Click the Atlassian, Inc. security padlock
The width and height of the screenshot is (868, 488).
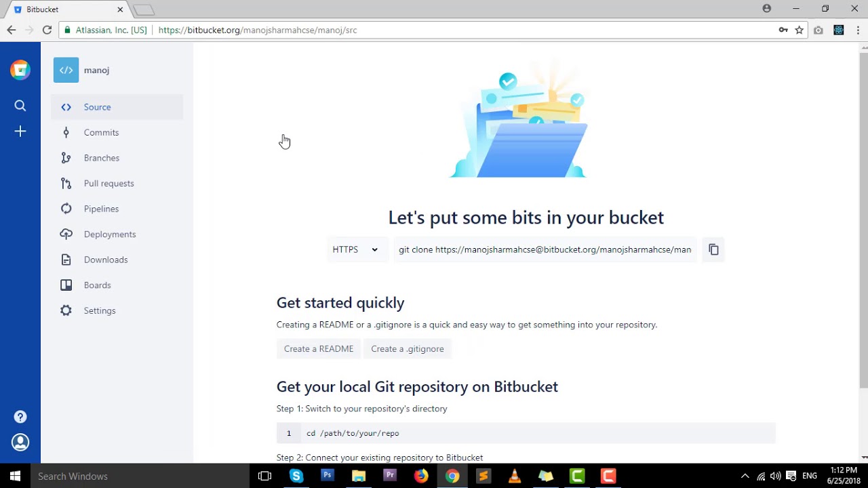click(66, 30)
